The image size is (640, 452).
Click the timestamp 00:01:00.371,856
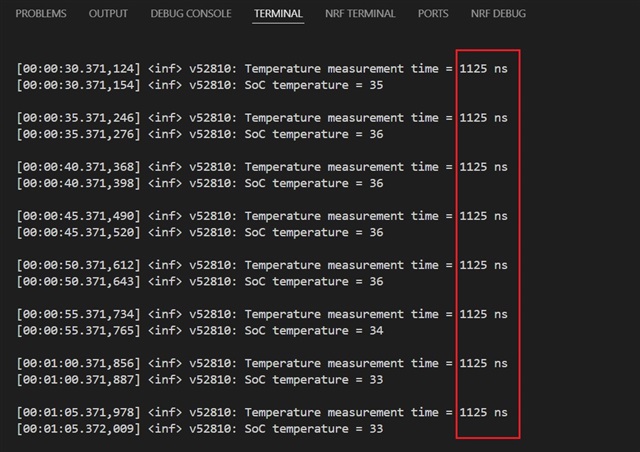(79, 364)
